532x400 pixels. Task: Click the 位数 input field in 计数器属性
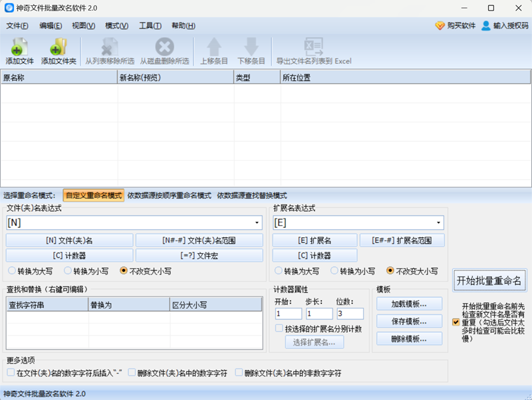click(x=350, y=314)
